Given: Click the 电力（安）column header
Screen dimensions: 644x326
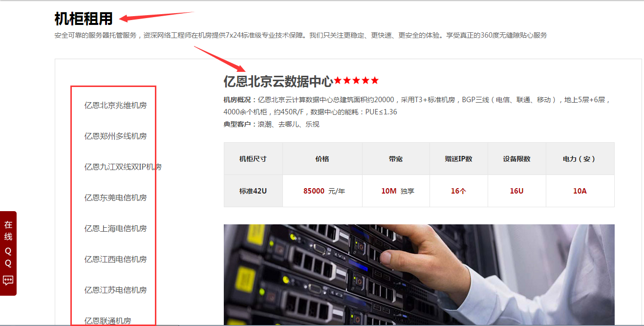Looking at the screenshot, I should pyautogui.click(x=580, y=159).
